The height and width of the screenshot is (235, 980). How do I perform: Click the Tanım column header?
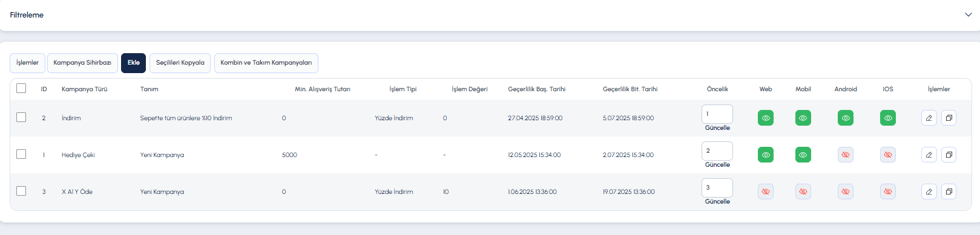[149, 89]
